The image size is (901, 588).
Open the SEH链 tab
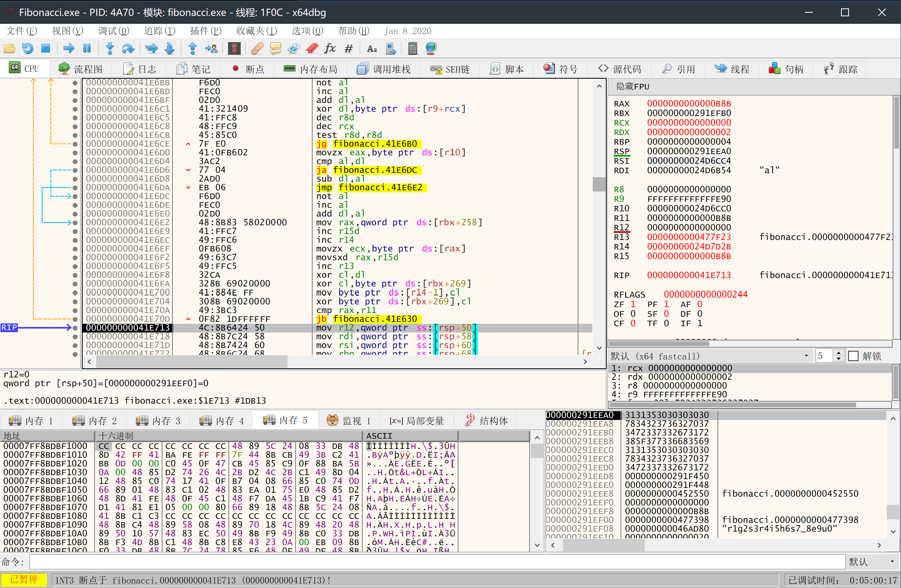coord(449,69)
